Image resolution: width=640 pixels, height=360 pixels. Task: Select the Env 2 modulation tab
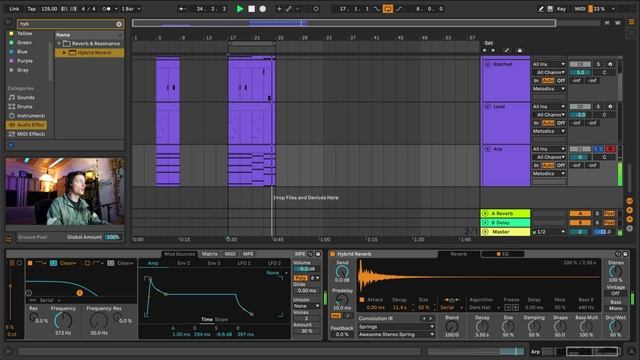pos(184,263)
